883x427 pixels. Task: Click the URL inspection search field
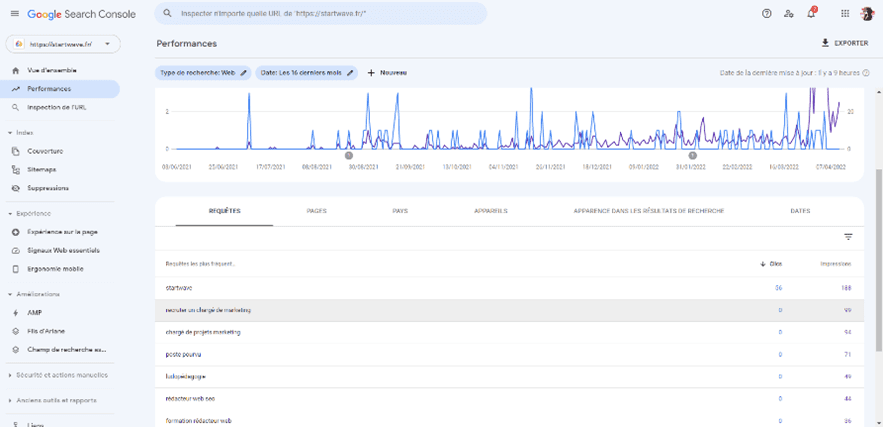[x=320, y=13]
